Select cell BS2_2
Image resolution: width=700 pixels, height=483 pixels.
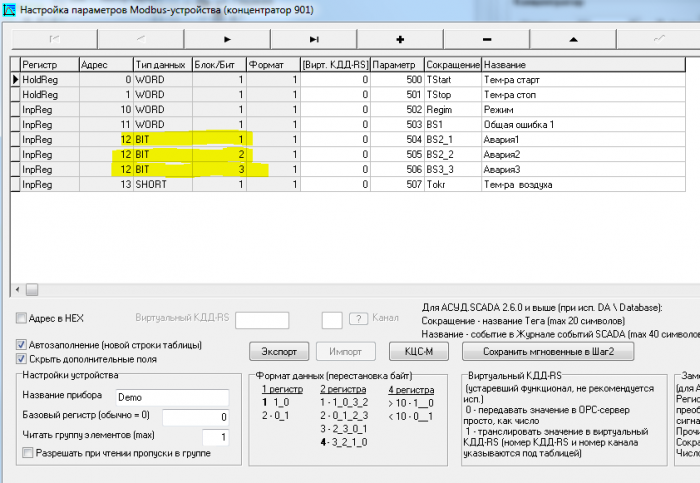[x=453, y=154]
